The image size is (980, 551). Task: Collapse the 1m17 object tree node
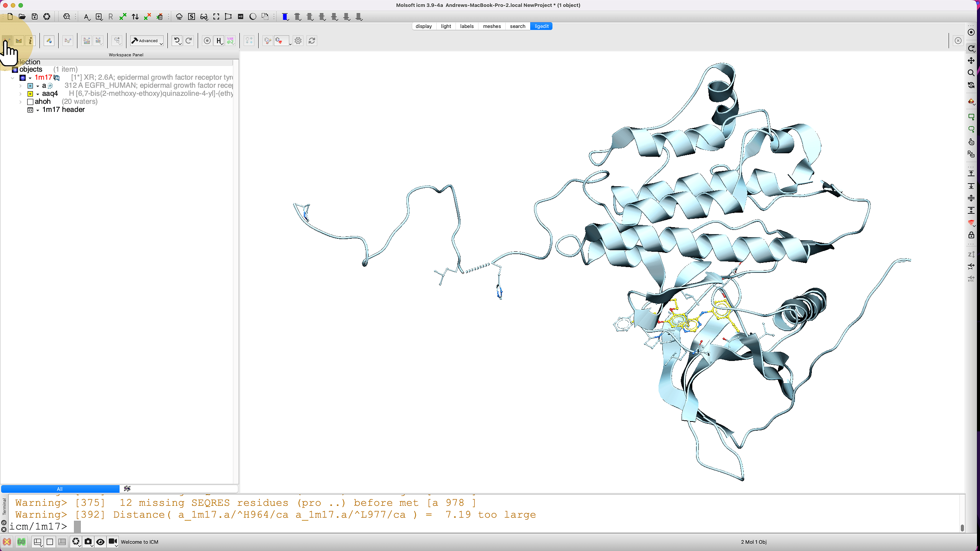13,77
